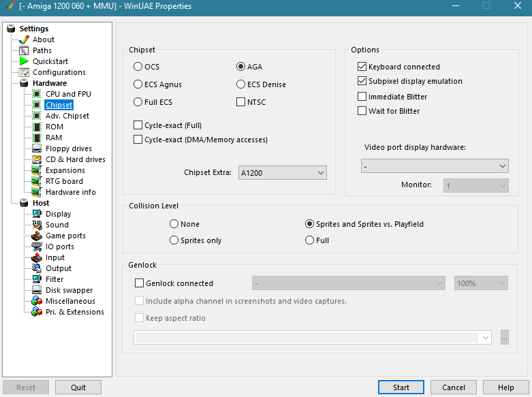Click the Floppy drives icon
The width and height of the screenshot is (532, 397).
point(37,148)
